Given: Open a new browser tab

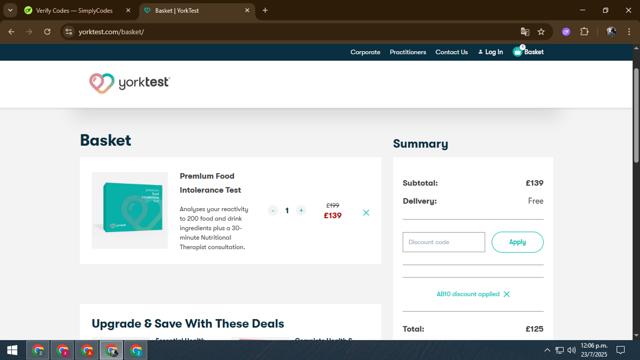Looking at the screenshot, I should pos(265,11).
